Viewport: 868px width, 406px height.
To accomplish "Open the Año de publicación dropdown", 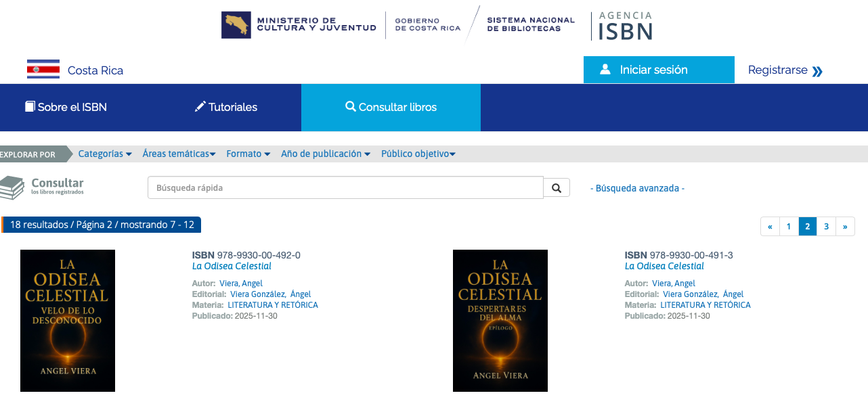I will (x=326, y=154).
